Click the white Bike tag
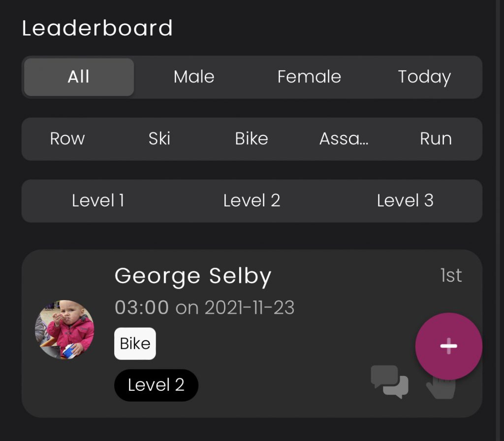Image resolution: width=504 pixels, height=441 pixels. pyautogui.click(x=135, y=343)
